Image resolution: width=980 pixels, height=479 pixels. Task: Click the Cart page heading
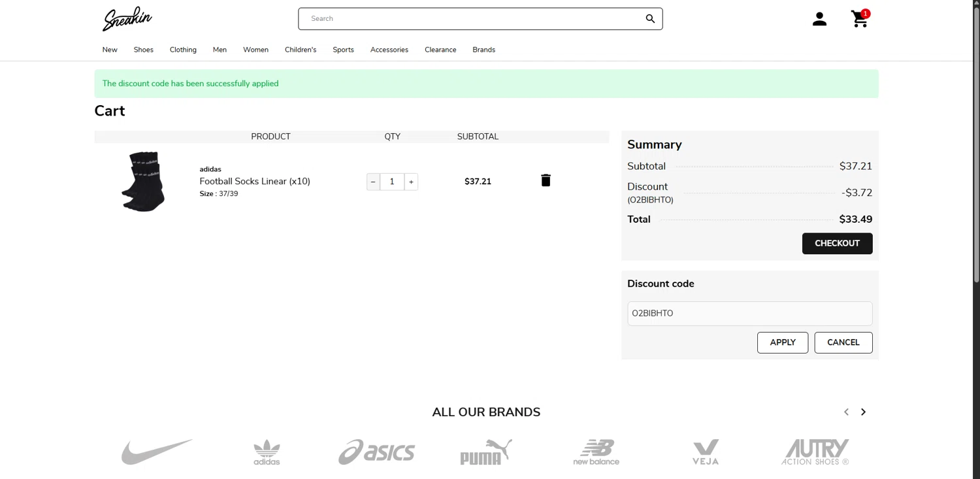(x=110, y=111)
